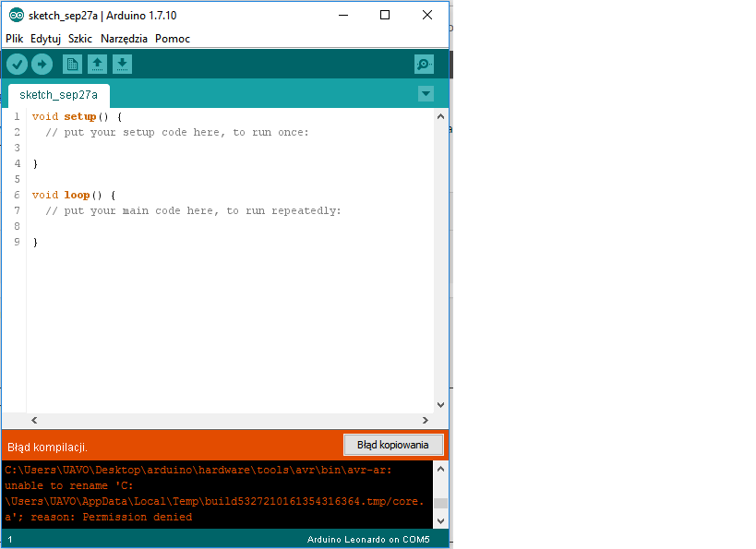756x549 pixels.
Task: Open the Plik menu
Action: coord(15,39)
